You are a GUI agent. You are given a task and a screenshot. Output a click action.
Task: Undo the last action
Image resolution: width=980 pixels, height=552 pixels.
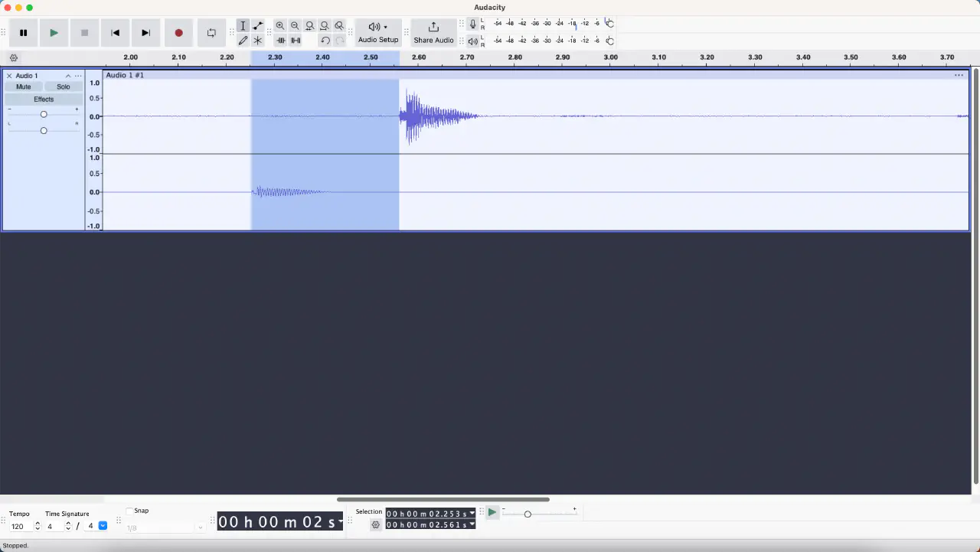pyautogui.click(x=325, y=41)
